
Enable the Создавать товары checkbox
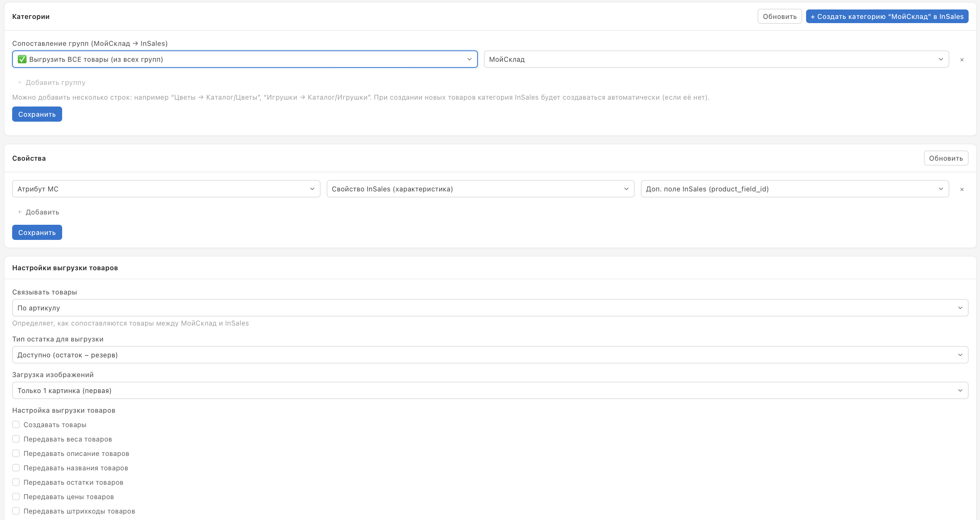point(16,424)
